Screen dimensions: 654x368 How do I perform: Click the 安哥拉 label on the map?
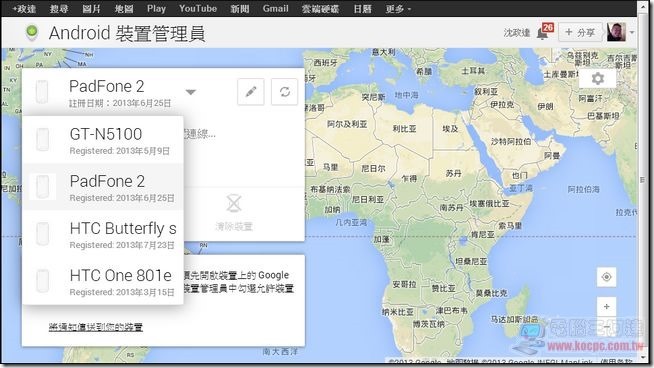(x=404, y=284)
